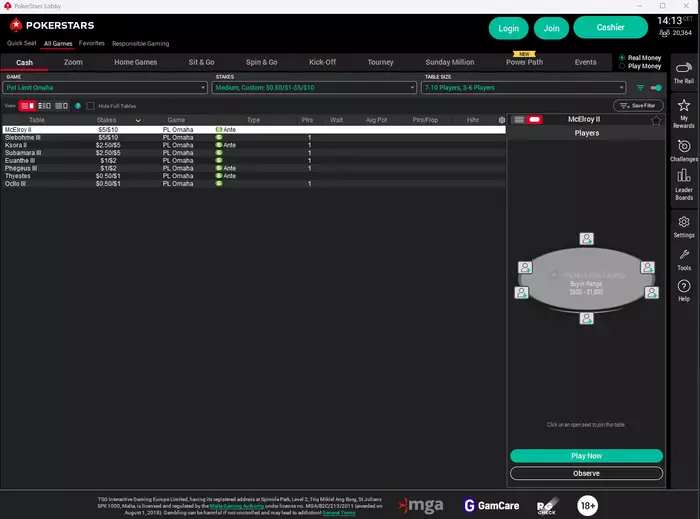700x519 pixels.
Task: Open the Table Size dropdown
Action: 523,87
